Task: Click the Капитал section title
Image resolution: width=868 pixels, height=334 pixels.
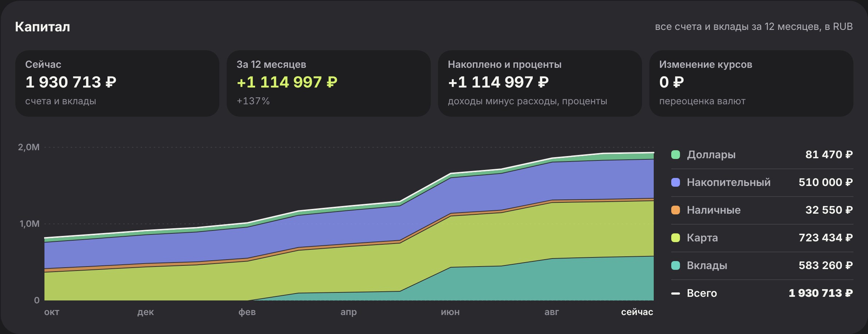Action: (43, 27)
